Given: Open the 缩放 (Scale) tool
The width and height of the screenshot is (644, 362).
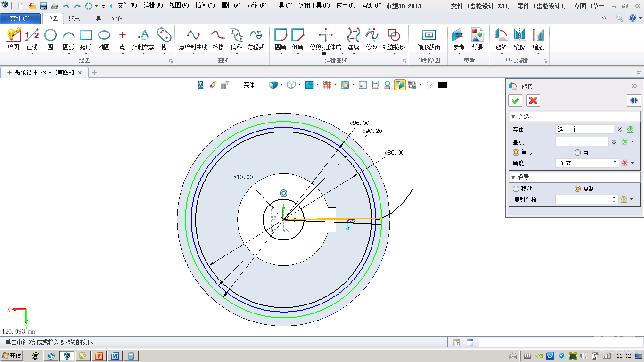Looking at the screenshot, I should coord(538,39).
